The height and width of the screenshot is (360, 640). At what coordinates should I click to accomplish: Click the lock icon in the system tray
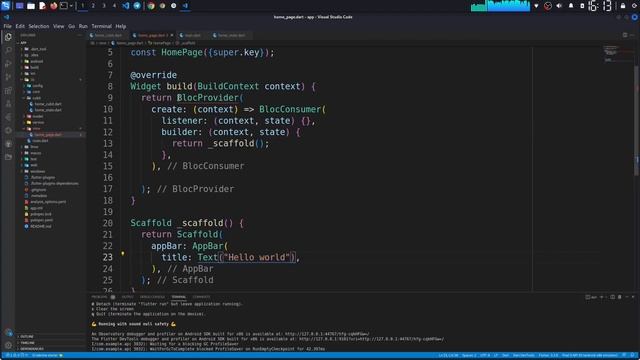tap(623, 6)
